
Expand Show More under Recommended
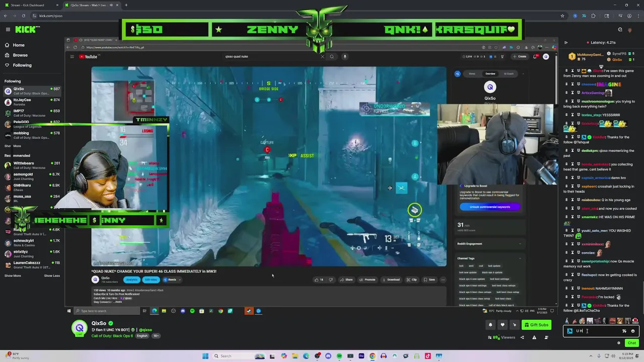tap(13, 276)
